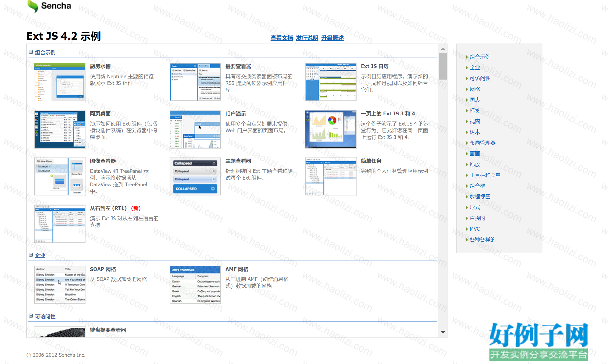Click the 图像查看器 title
608x364 pixels.
[103, 161]
